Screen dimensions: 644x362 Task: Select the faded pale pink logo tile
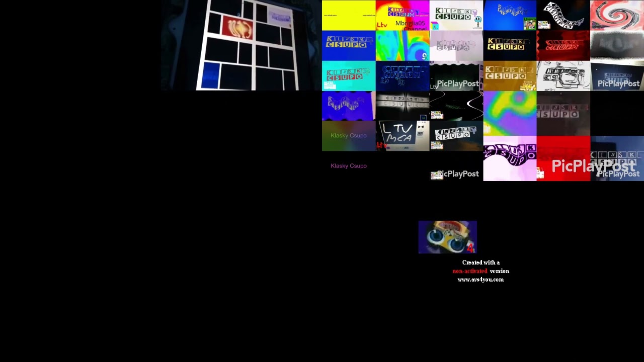click(456, 45)
